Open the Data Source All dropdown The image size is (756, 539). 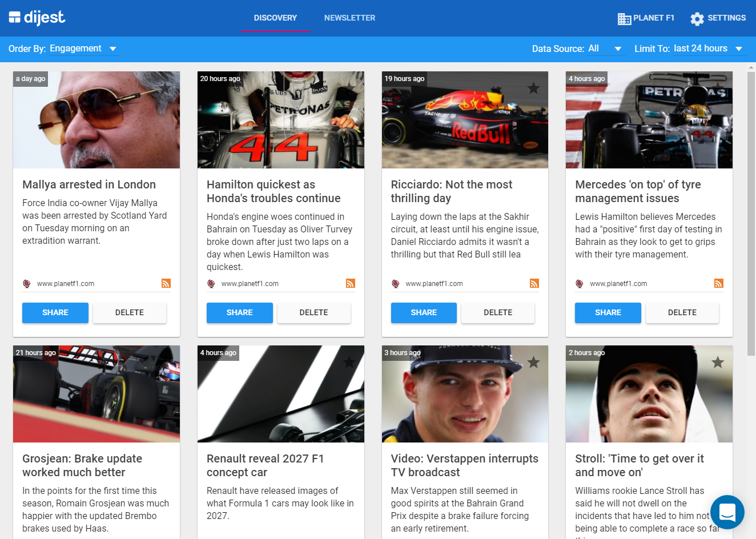tap(605, 49)
